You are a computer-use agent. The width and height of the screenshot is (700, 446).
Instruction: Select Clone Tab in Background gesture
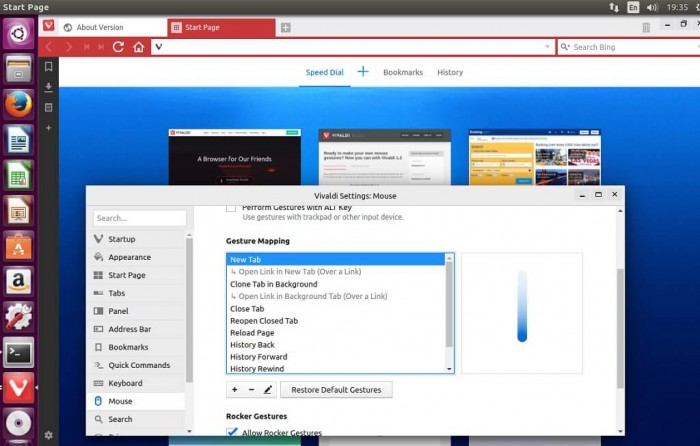click(336, 284)
